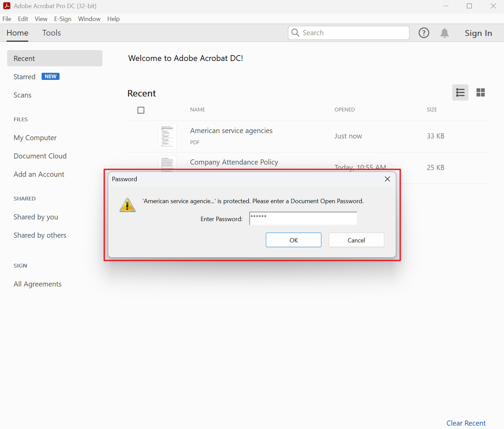The height and width of the screenshot is (429, 504).
Task: Click the warning icon in Password dialog
Action: point(128,205)
